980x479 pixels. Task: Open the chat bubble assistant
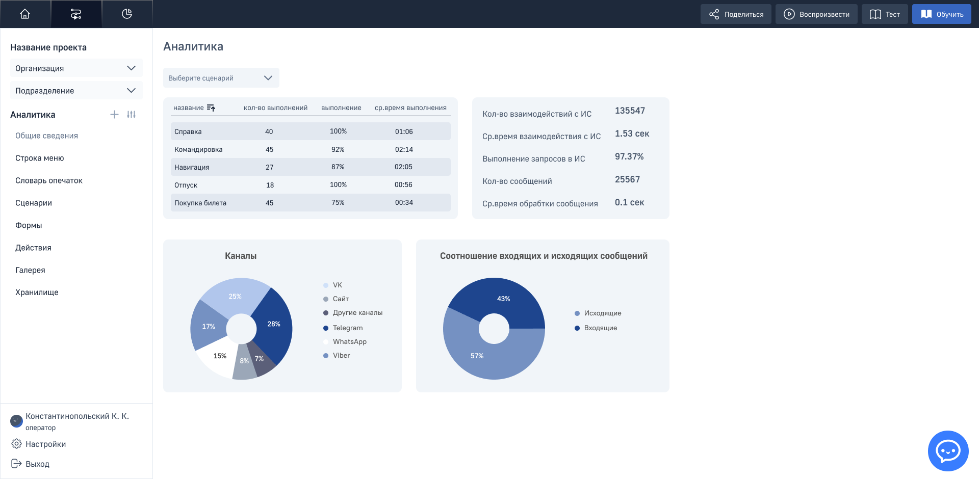tap(948, 451)
